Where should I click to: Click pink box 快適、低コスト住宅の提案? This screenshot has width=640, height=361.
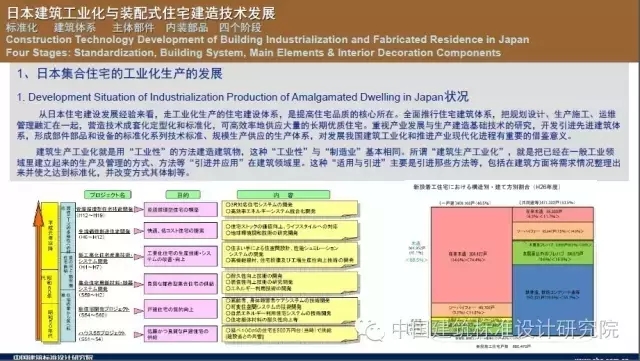coord(181,231)
